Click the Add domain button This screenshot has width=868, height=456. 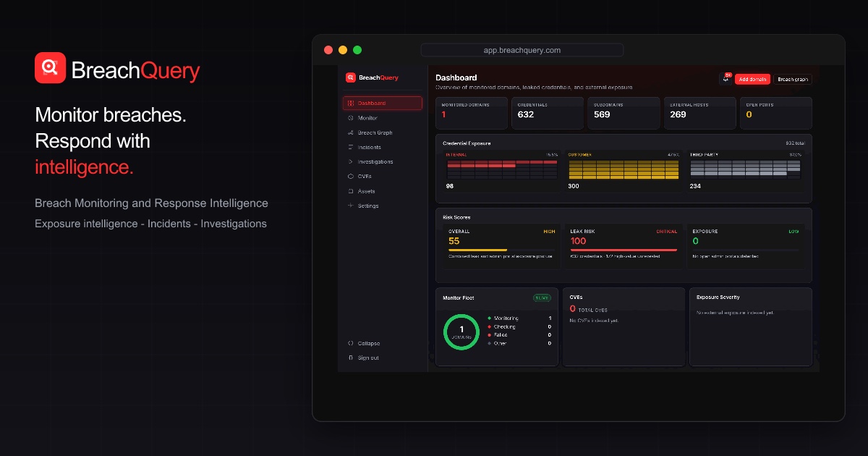click(752, 79)
